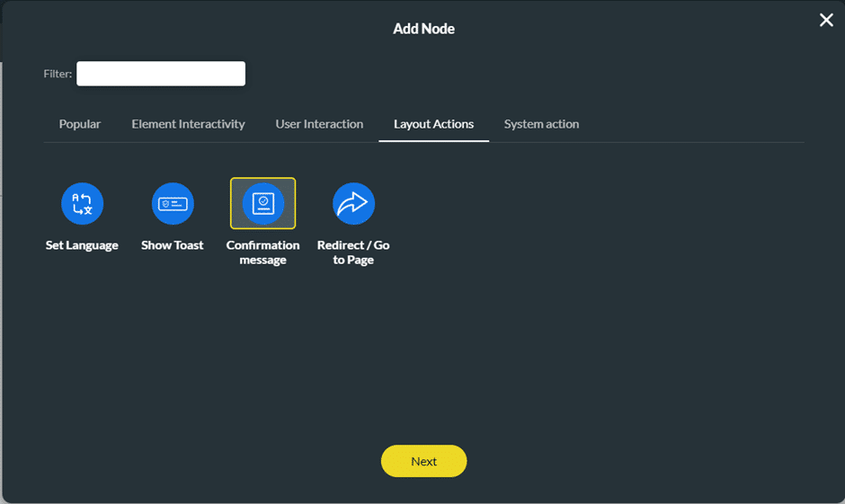This screenshot has width=845, height=504.
Task: Click the highlighted Confirmation message icon
Action: pos(262,204)
